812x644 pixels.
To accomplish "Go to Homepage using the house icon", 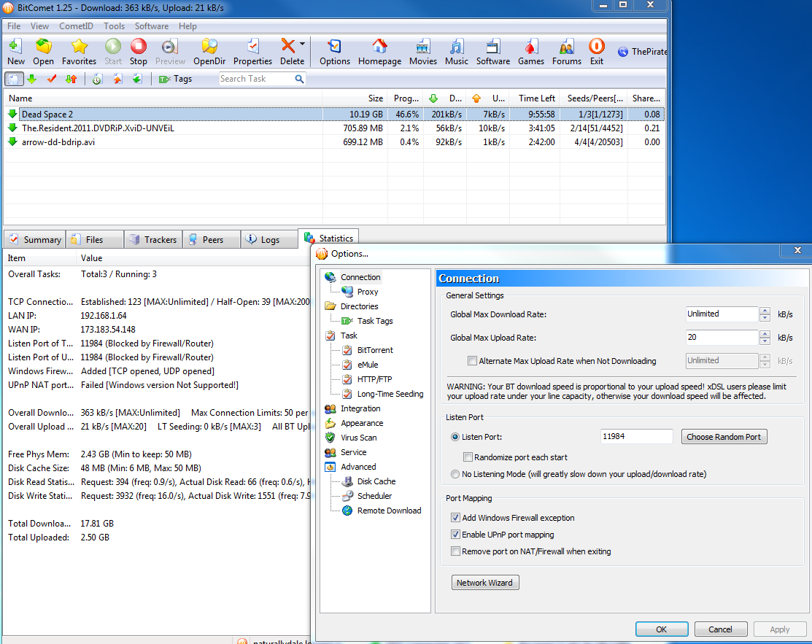I will click(379, 52).
